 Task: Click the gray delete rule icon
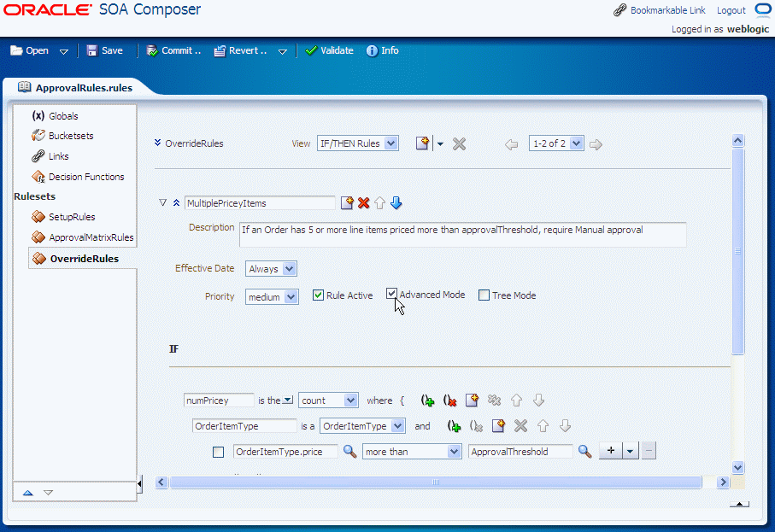coord(459,143)
